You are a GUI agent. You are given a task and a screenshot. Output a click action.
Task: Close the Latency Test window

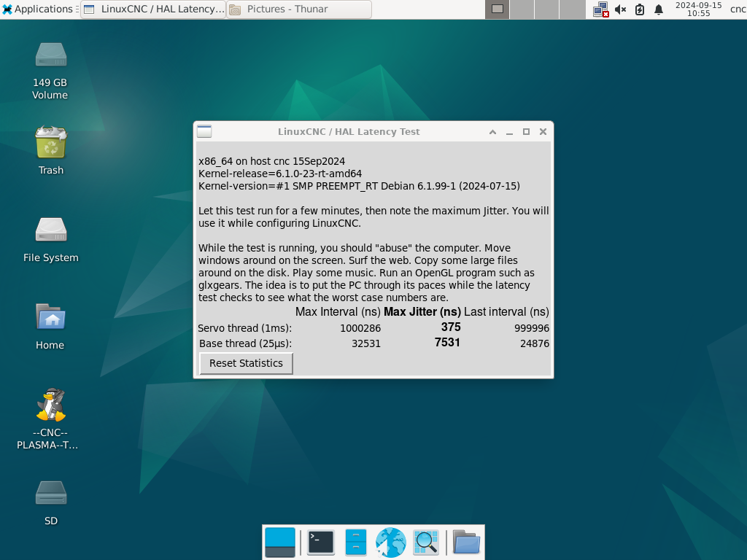point(543,132)
